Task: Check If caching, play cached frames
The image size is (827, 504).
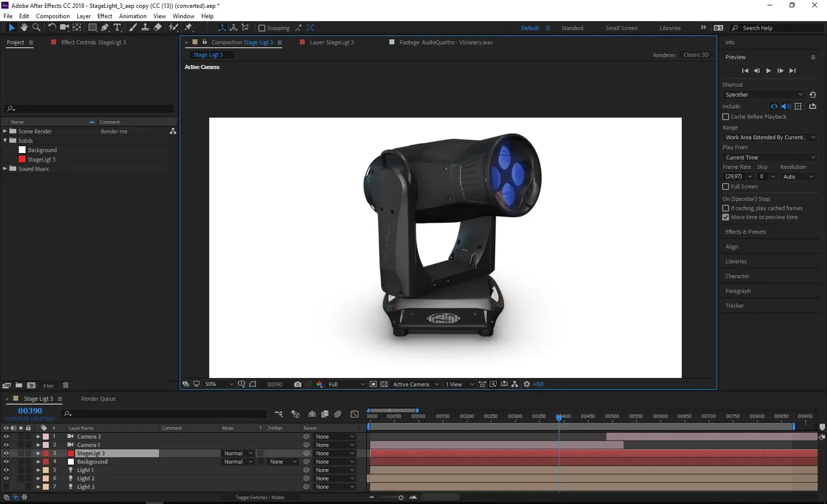Action: [x=726, y=208]
